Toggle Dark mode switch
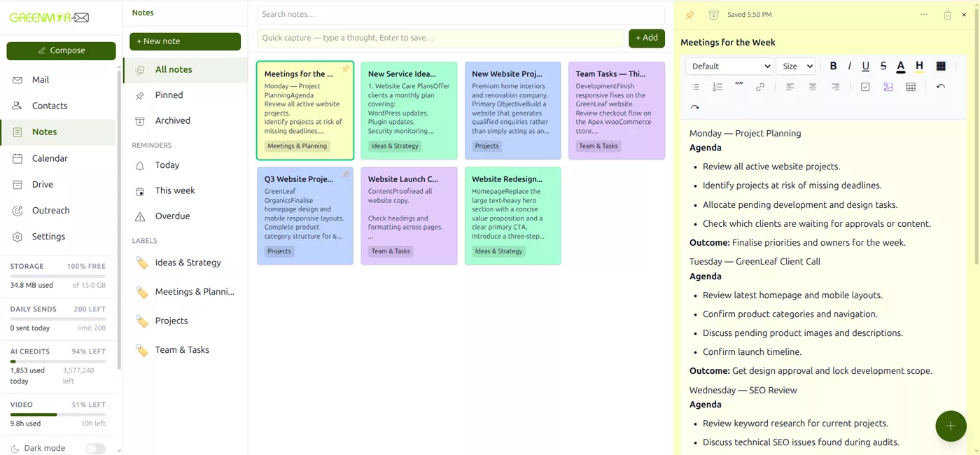The image size is (980, 455). [x=95, y=449]
